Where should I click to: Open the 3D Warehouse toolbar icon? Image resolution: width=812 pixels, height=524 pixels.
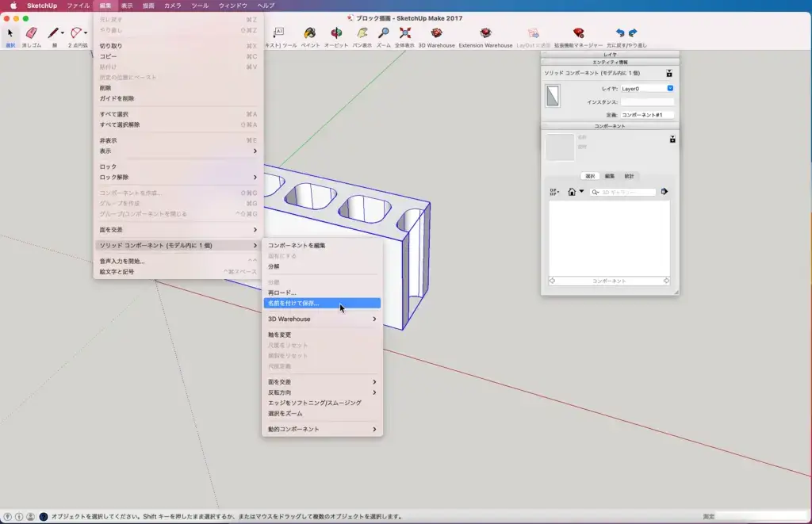[x=437, y=33]
